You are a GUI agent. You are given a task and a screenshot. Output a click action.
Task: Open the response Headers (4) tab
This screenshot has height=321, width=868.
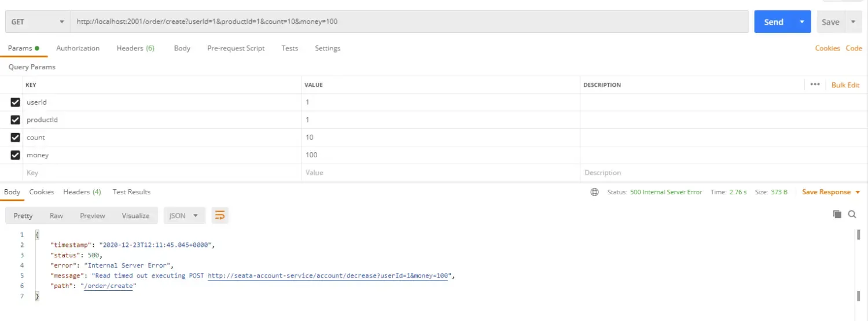point(82,192)
